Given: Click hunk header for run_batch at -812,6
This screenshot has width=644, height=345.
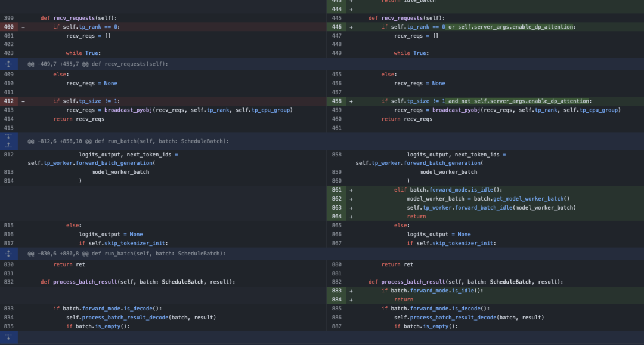Looking at the screenshot, I should (128, 141).
